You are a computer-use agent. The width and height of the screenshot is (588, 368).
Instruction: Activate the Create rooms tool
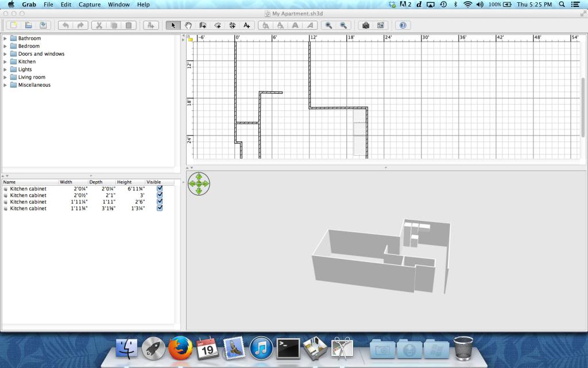click(218, 25)
